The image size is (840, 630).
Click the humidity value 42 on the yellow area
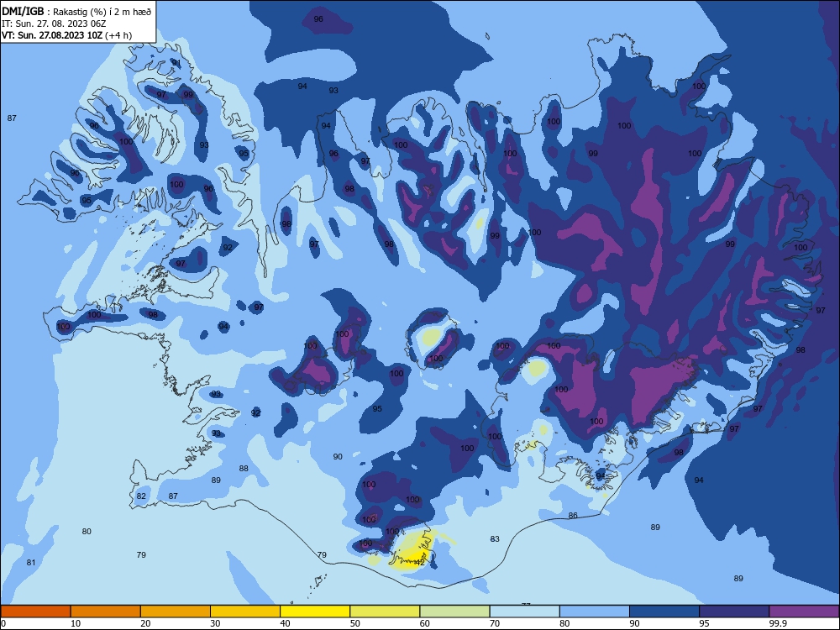point(420,563)
